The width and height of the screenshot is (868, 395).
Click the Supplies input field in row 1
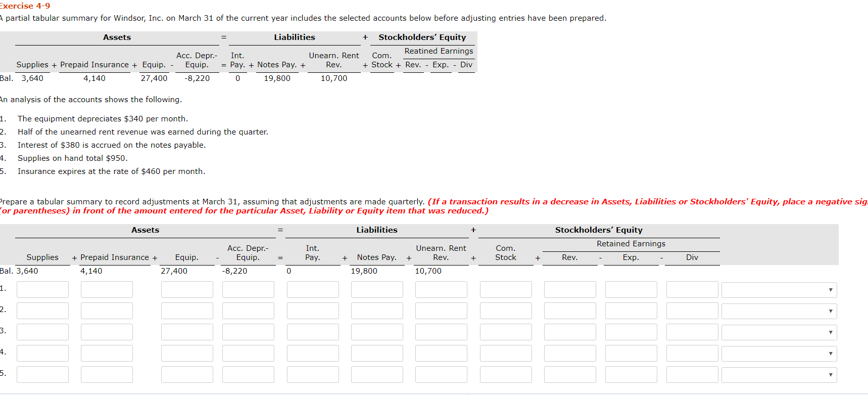[x=42, y=290]
